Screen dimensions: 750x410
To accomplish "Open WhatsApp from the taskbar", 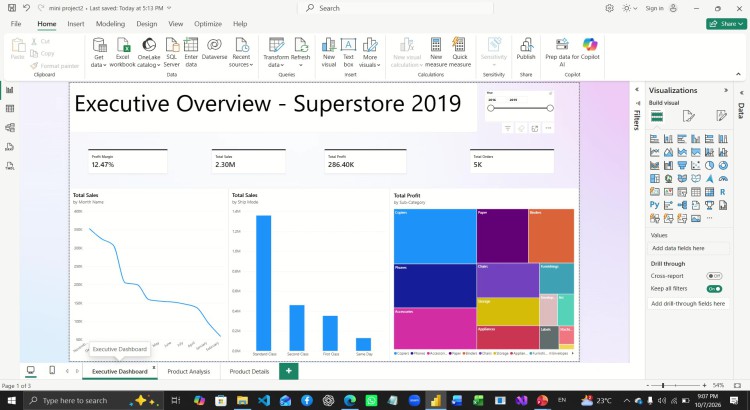I will click(x=371, y=400).
